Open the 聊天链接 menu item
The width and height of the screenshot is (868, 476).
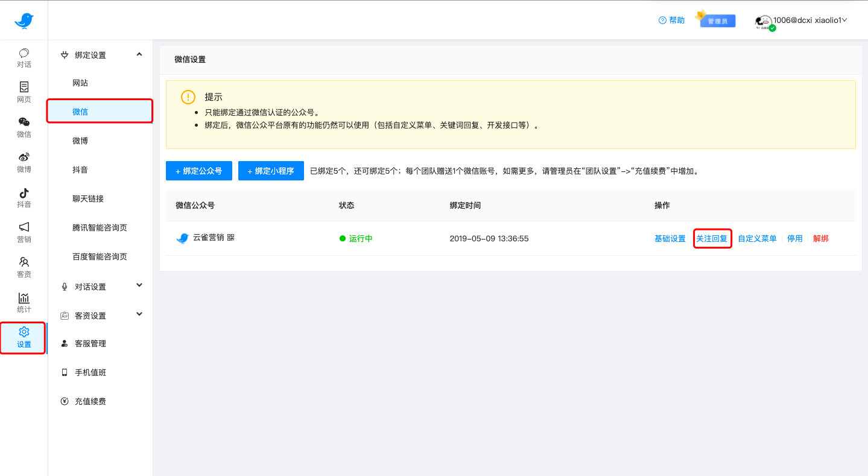87,198
